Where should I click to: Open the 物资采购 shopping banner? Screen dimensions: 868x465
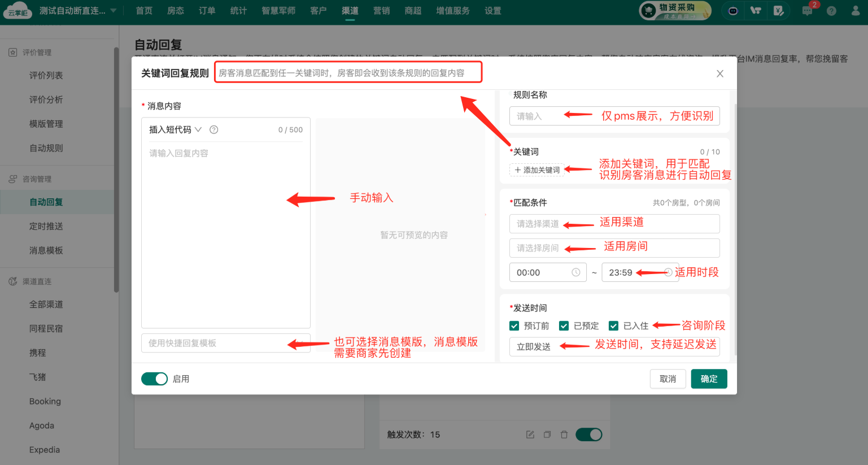675,11
